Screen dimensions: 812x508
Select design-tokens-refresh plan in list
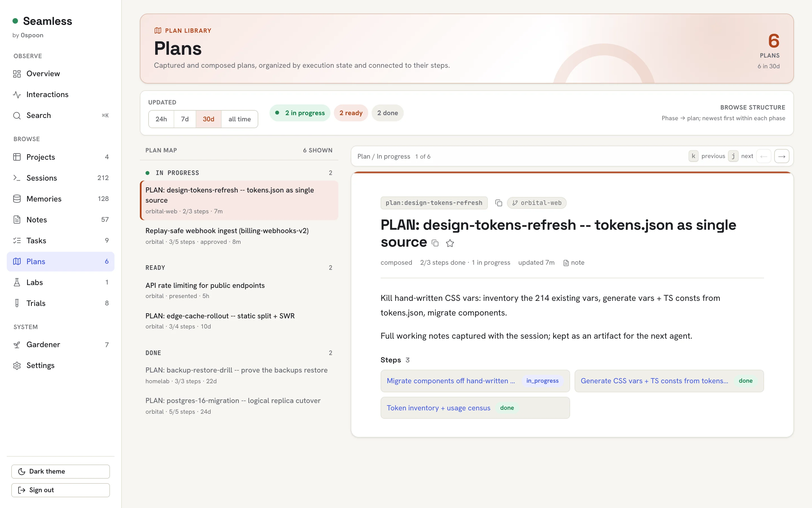pyautogui.click(x=239, y=200)
